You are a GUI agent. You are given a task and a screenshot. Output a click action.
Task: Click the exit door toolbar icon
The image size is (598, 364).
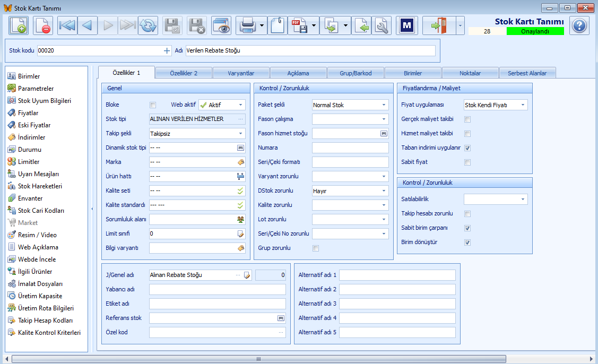point(439,25)
